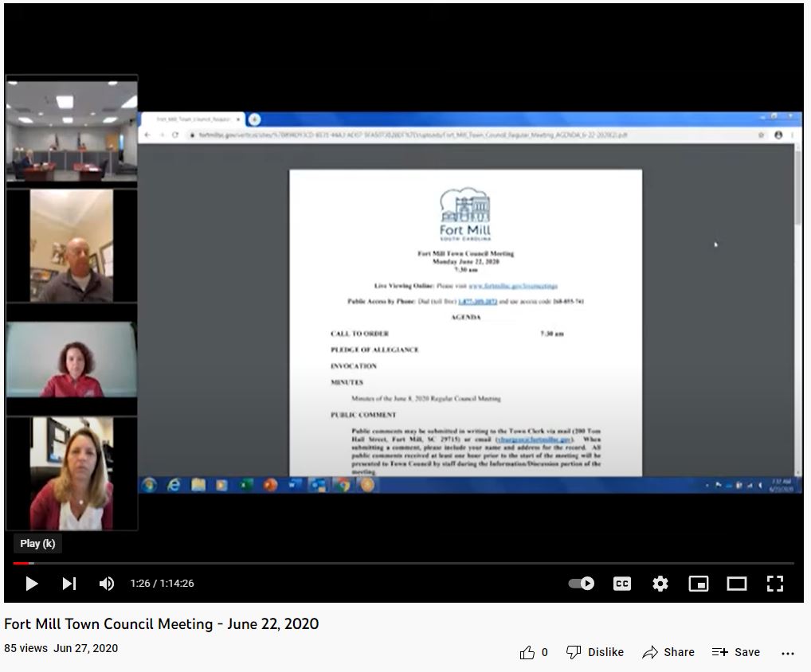Click the elapsed time display 1:26
This screenshot has height=672, width=811.
(x=139, y=584)
